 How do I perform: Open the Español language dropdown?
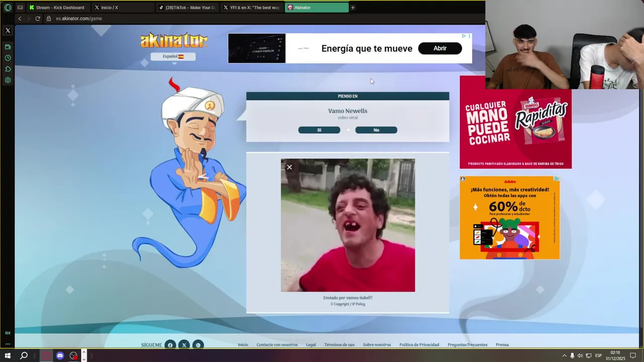(x=173, y=56)
